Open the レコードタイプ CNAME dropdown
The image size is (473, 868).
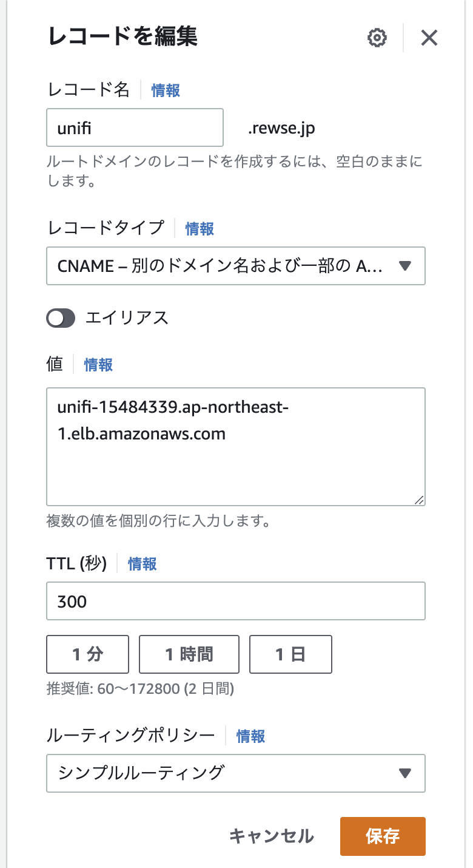click(x=236, y=266)
